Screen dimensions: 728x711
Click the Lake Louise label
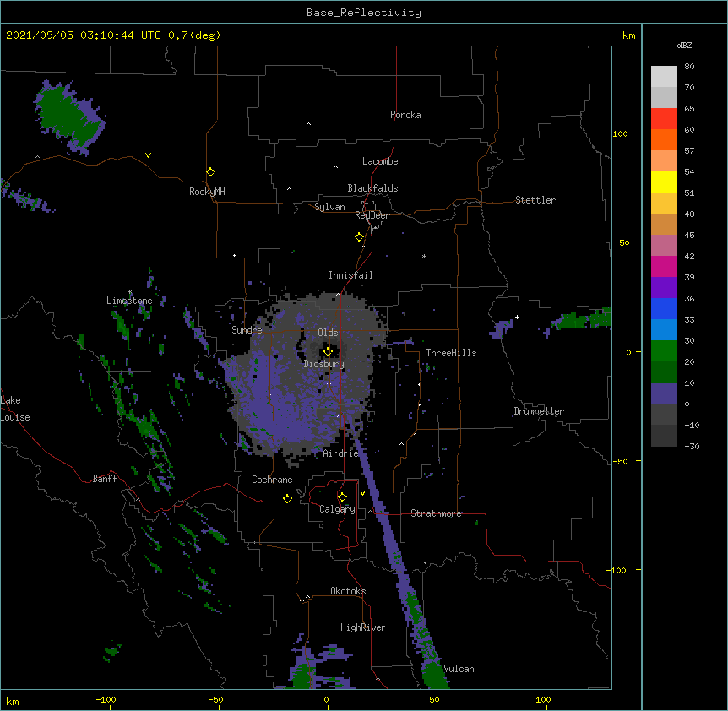[x=15, y=409]
